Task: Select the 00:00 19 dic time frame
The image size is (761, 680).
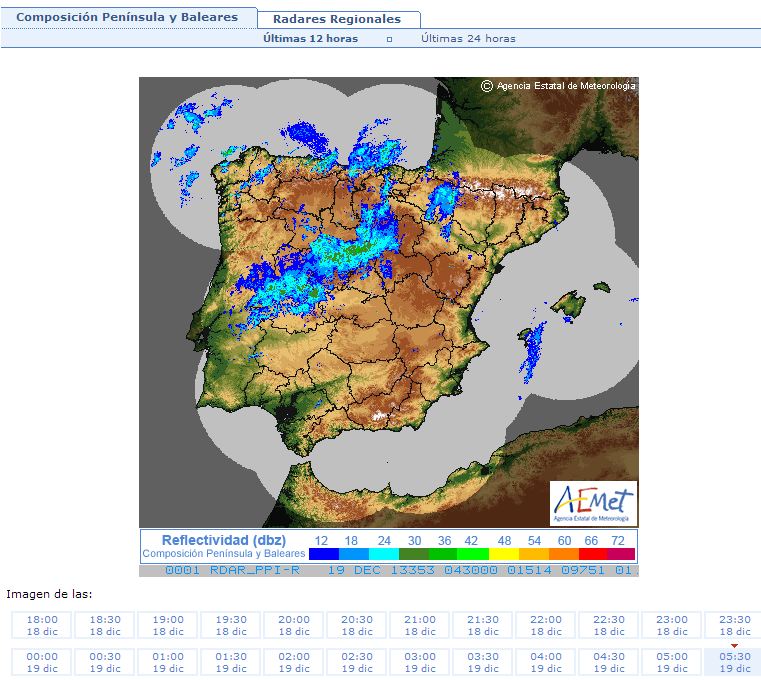Action: point(42,662)
